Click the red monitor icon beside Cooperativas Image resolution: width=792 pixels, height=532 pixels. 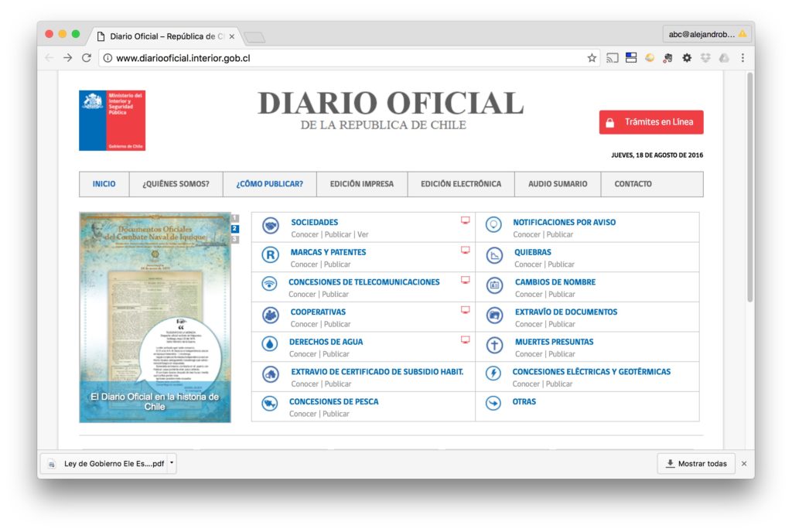[465, 310]
